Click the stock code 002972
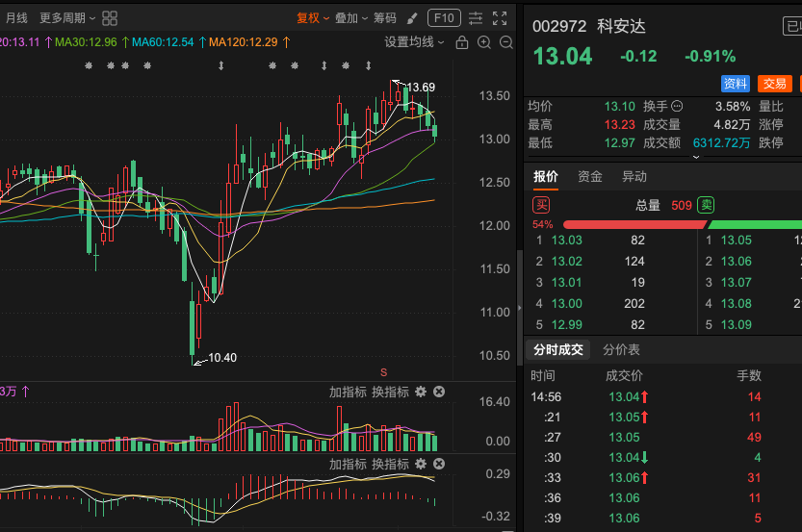The image size is (802, 532). point(559,26)
